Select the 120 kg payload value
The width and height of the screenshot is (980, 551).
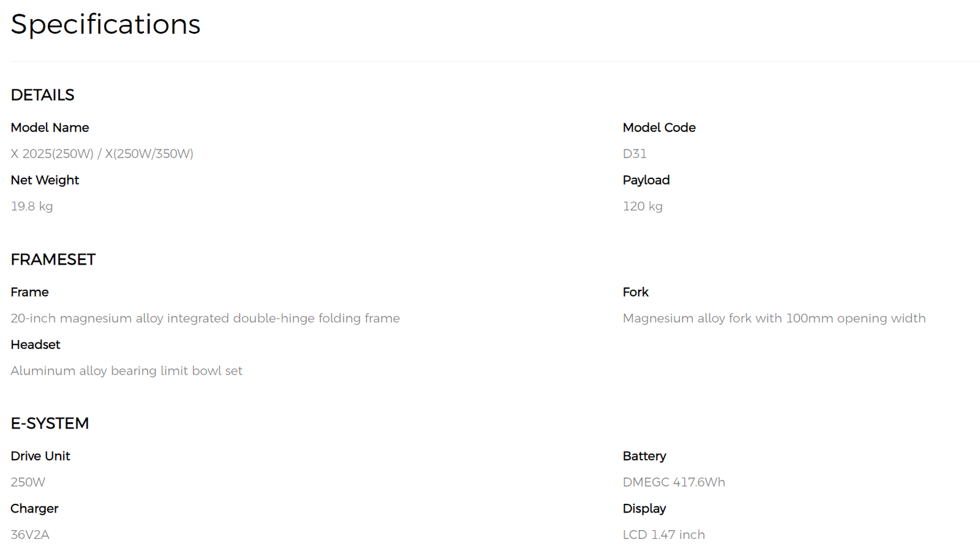pos(643,207)
